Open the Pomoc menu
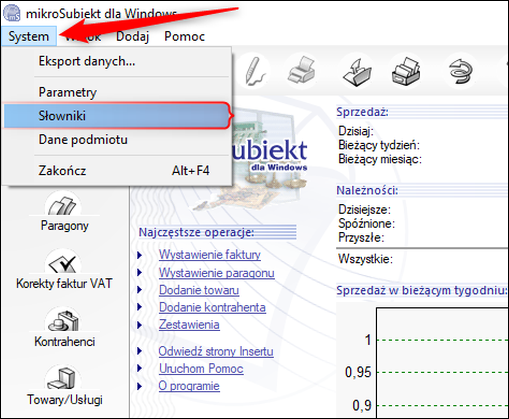Screen dimensions: 509x419 185,36
